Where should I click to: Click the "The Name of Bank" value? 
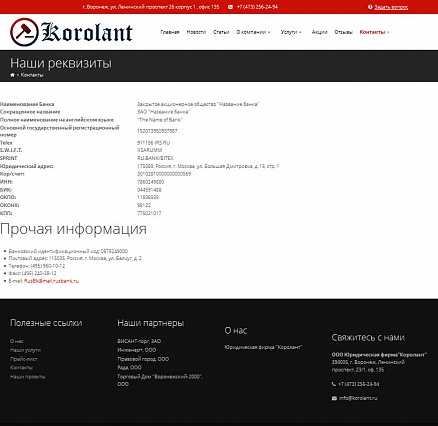(x=160, y=120)
